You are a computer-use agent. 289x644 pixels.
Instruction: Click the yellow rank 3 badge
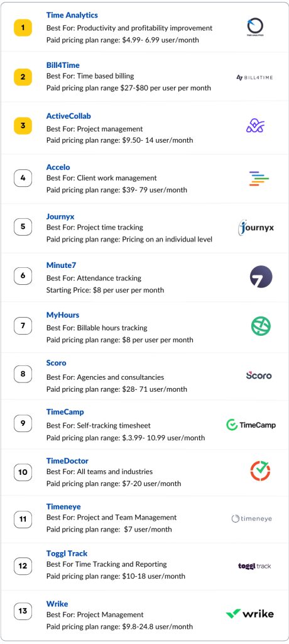23,126
